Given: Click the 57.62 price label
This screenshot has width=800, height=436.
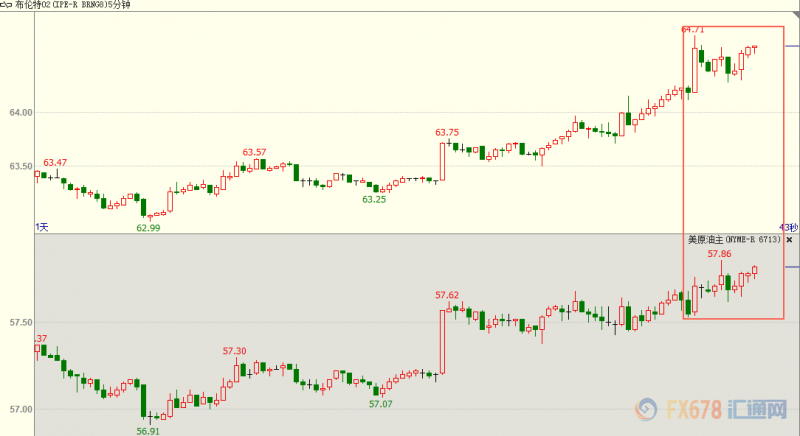Looking at the screenshot, I should click(447, 295).
